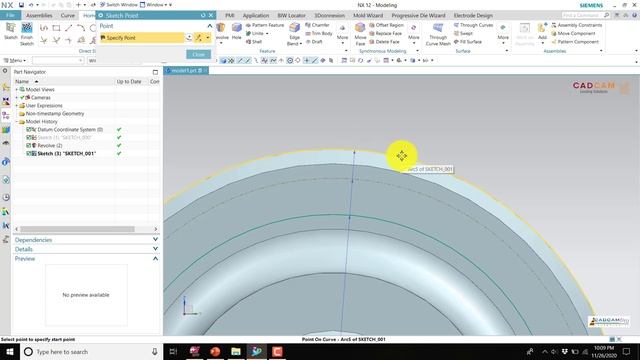Expand the User Expressions node
640x360 pixels.
tap(17, 105)
